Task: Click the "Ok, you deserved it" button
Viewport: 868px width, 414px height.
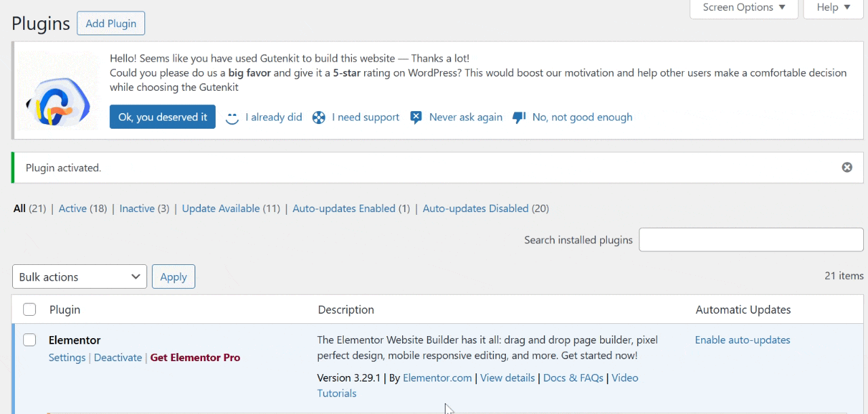Action: point(162,117)
